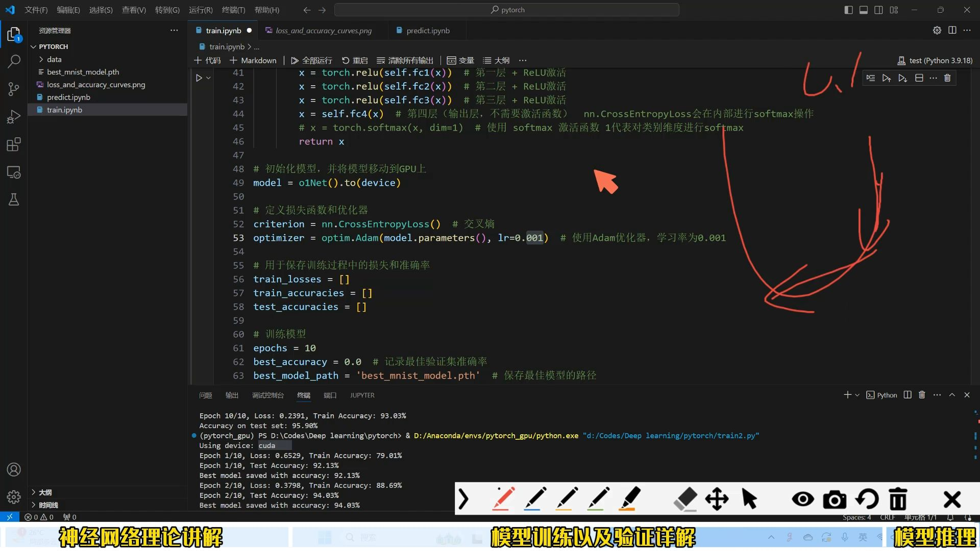Expand the data folder
The width and height of the screenshot is (980, 551).
tap(54, 59)
